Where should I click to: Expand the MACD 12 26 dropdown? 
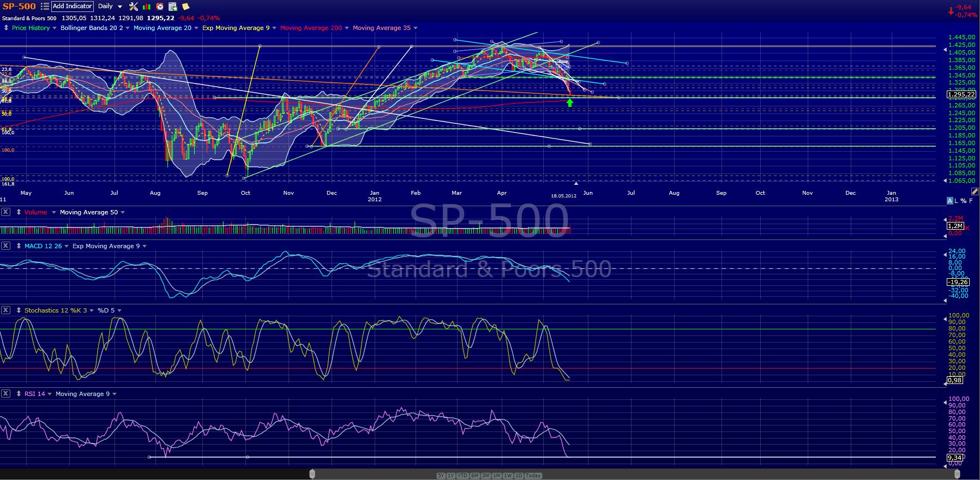point(67,247)
